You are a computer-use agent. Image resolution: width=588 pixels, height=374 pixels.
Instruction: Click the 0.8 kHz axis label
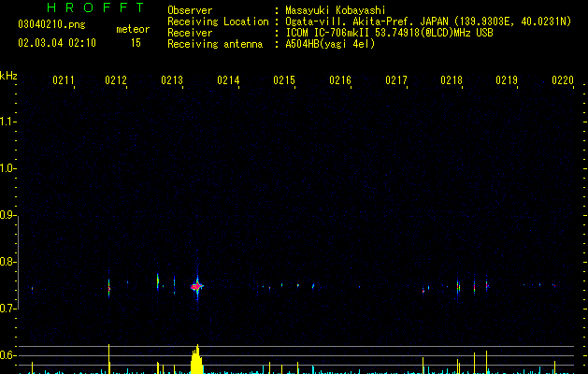(7, 262)
